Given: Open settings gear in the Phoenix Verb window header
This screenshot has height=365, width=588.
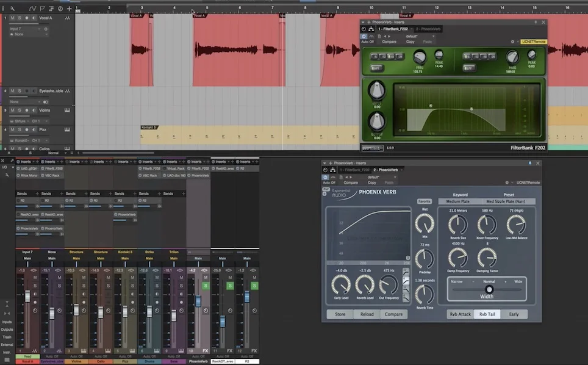Looking at the screenshot, I should (x=507, y=182).
